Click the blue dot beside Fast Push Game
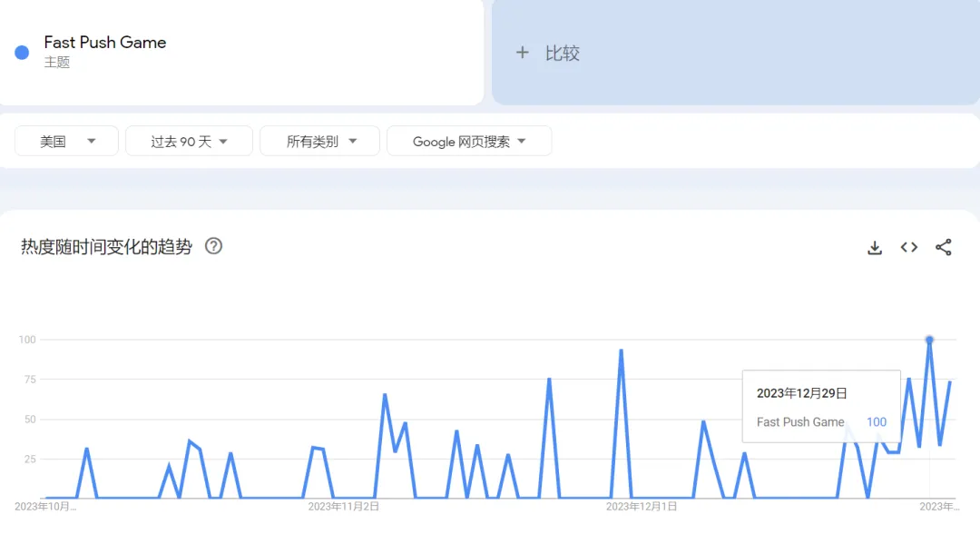The height and width of the screenshot is (554, 980). [22, 53]
